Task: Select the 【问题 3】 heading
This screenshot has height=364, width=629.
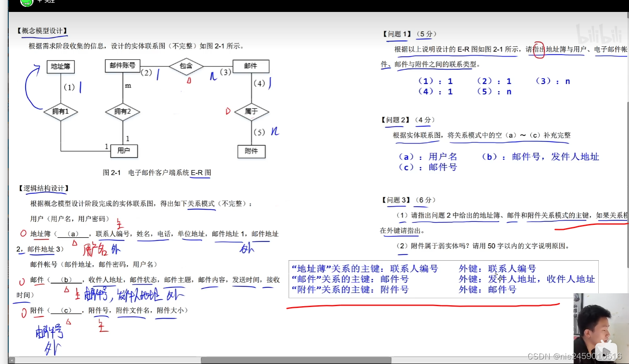Action: (397, 200)
